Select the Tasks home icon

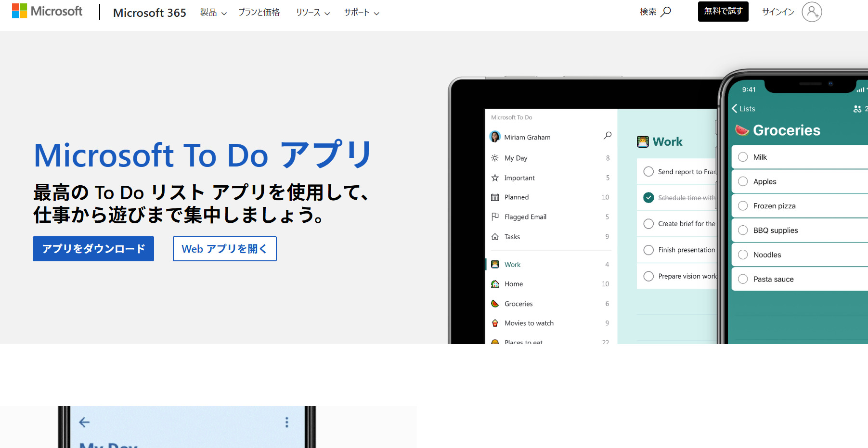click(x=495, y=236)
